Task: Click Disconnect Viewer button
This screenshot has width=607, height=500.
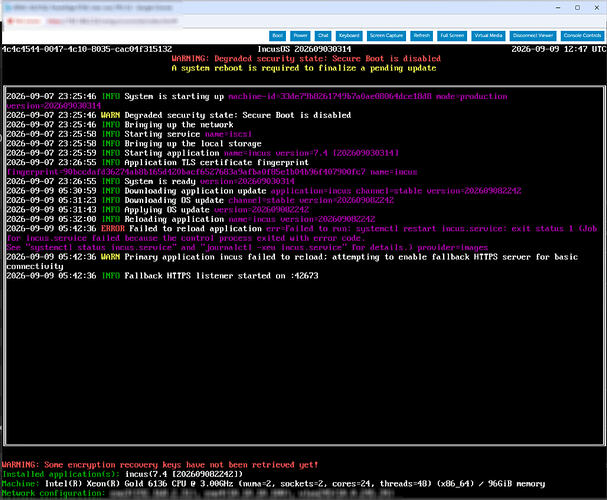Action: (x=533, y=36)
